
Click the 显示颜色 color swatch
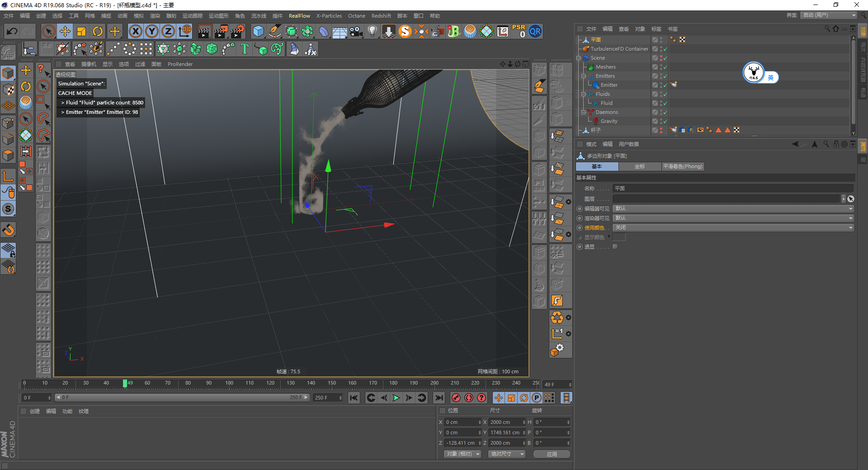[x=619, y=237]
